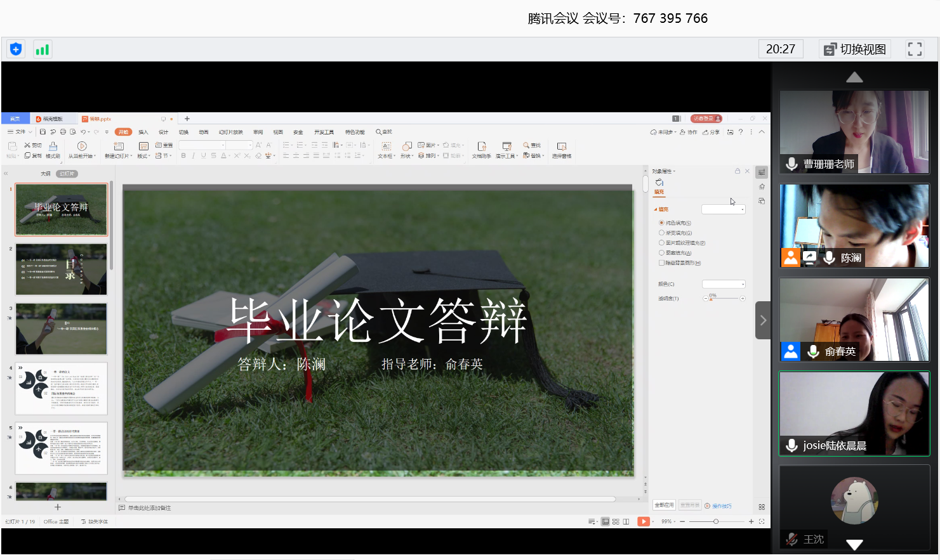Viewport: 940px width, 560px height.
Task: Click the Switch View (切换视图) button
Action: 855,49
